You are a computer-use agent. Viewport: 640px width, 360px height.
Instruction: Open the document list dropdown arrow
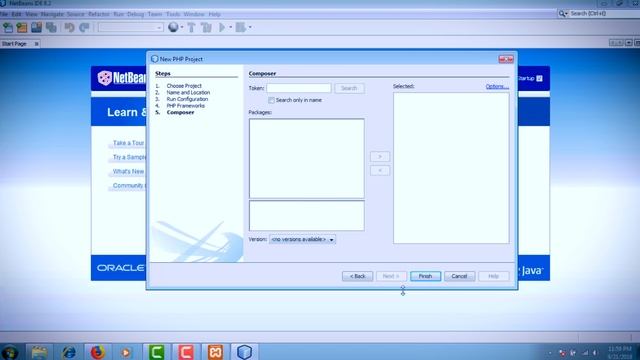629,43
